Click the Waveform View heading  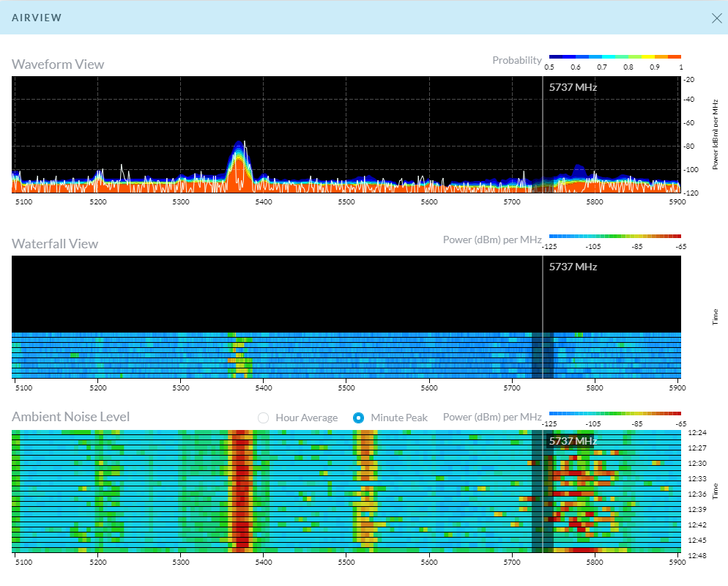[x=58, y=64]
